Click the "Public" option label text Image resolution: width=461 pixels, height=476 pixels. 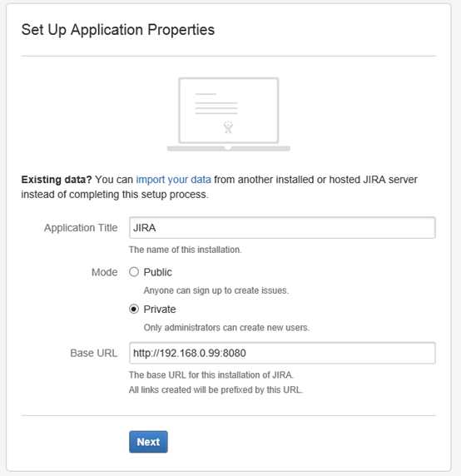(157, 272)
